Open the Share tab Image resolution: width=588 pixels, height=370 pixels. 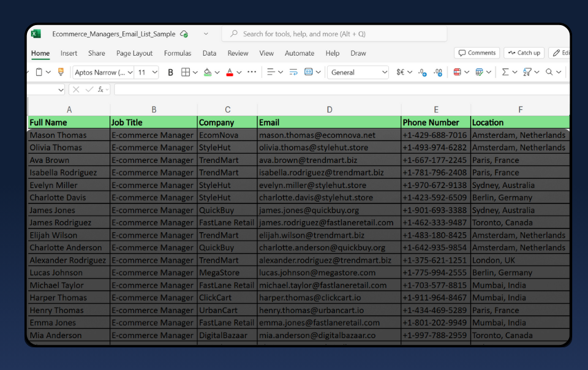pos(97,53)
